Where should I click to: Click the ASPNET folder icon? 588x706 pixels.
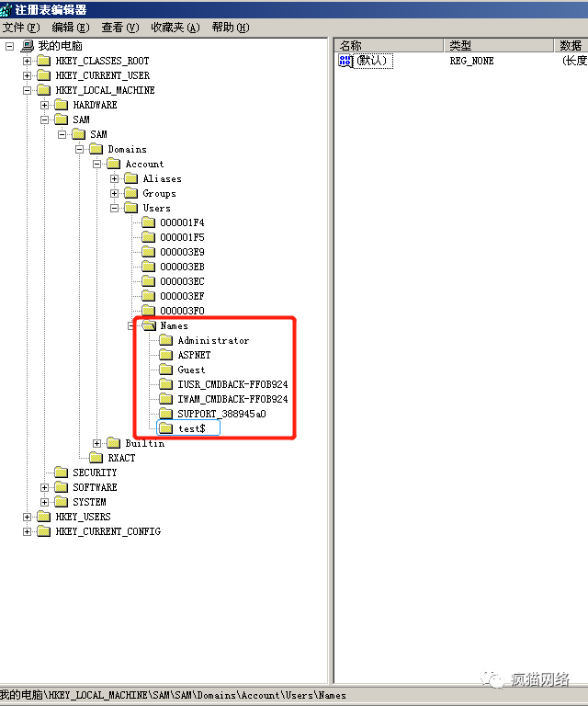click(166, 355)
